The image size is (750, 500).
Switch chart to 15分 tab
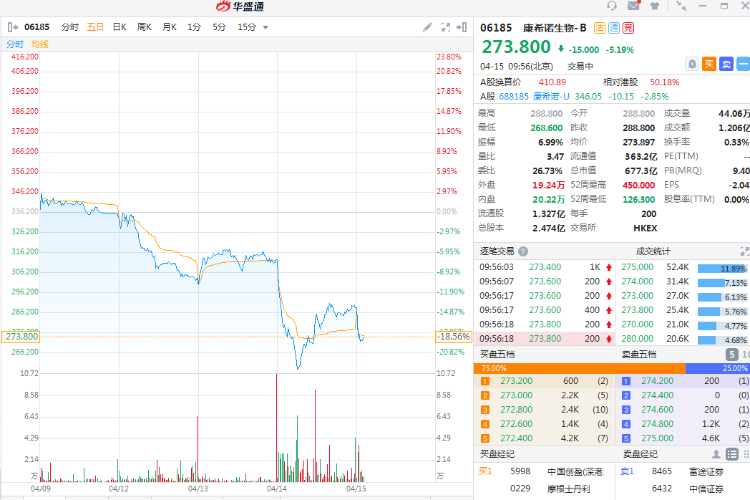[247, 27]
